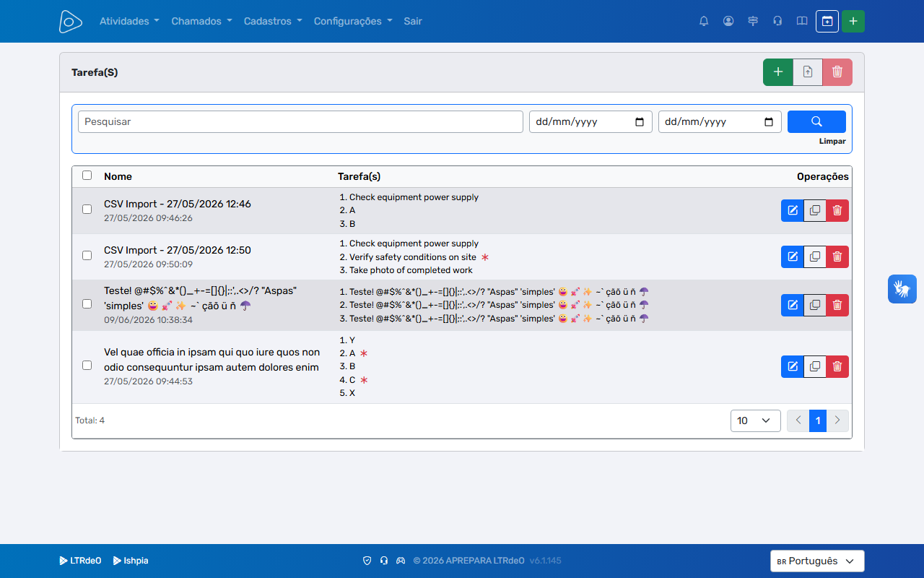Viewport: 924px width, 578px height.
Task: Click the previous page arrow
Action: click(x=798, y=420)
